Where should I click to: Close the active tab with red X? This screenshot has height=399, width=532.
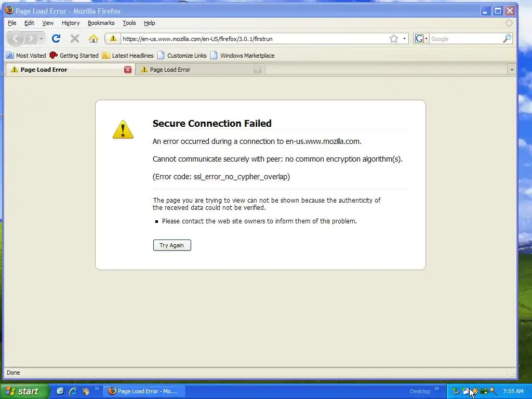[x=128, y=70]
